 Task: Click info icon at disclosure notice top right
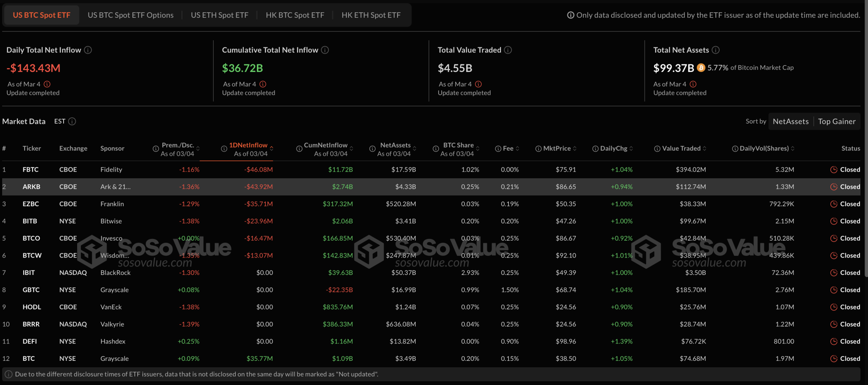tap(571, 15)
